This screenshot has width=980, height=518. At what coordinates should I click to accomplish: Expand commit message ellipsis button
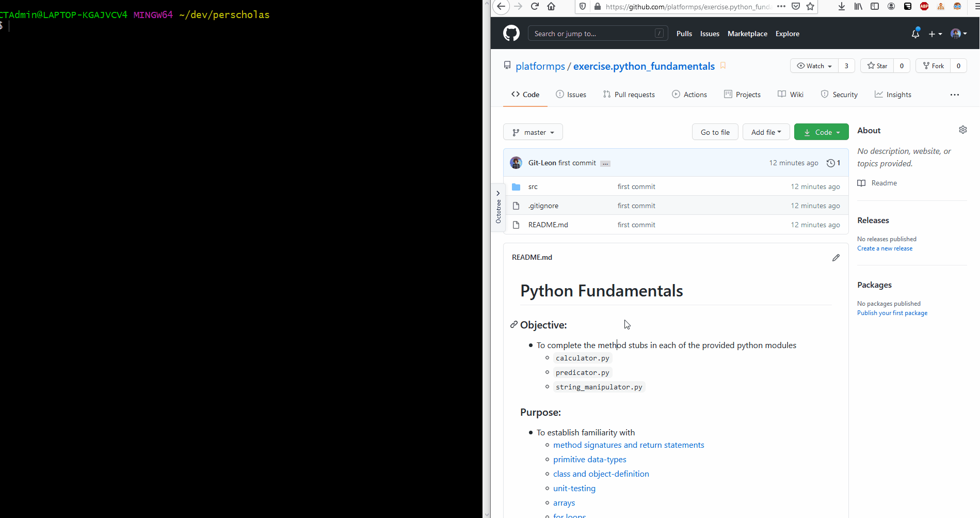605,164
